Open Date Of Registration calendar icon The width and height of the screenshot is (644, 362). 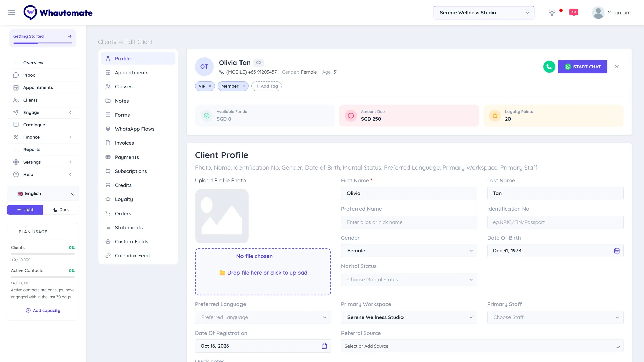[324, 346]
